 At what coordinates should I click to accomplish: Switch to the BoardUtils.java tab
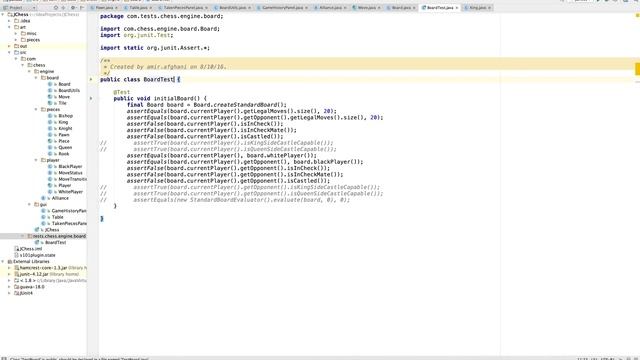[x=232, y=8]
